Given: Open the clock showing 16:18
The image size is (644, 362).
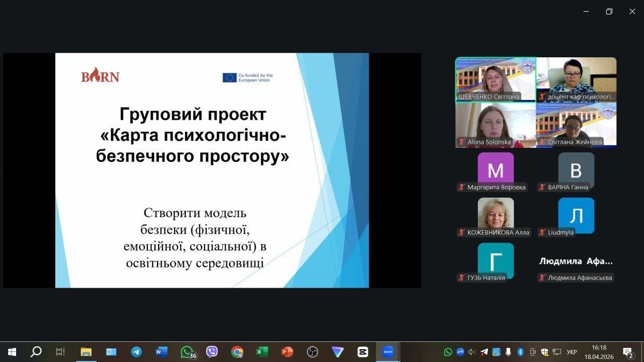Looking at the screenshot, I should [599, 351].
